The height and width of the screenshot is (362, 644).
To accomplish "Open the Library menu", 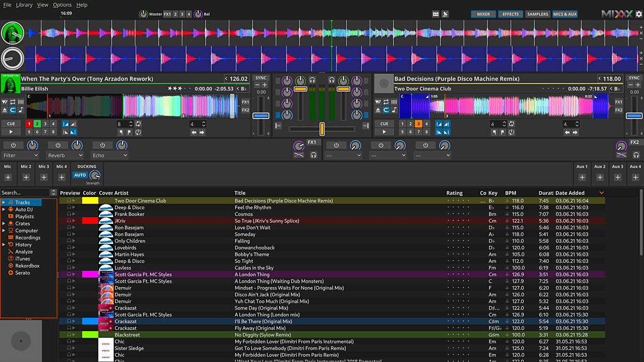I will pyautogui.click(x=24, y=5).
